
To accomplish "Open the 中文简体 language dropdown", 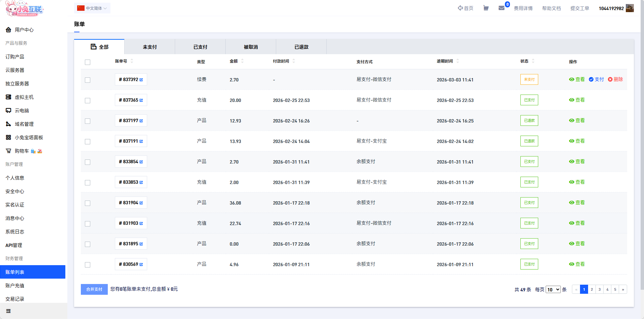I will pos(92,8).
